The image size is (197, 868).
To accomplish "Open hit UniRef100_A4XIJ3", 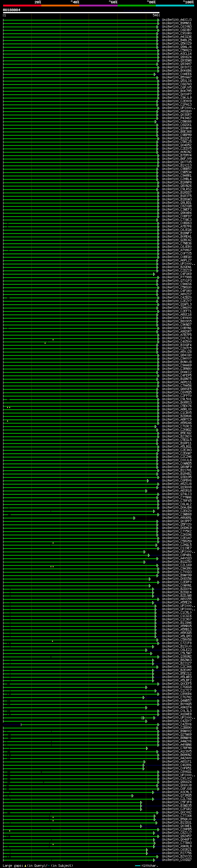I will pyautogui.click(x=177, y=20).
